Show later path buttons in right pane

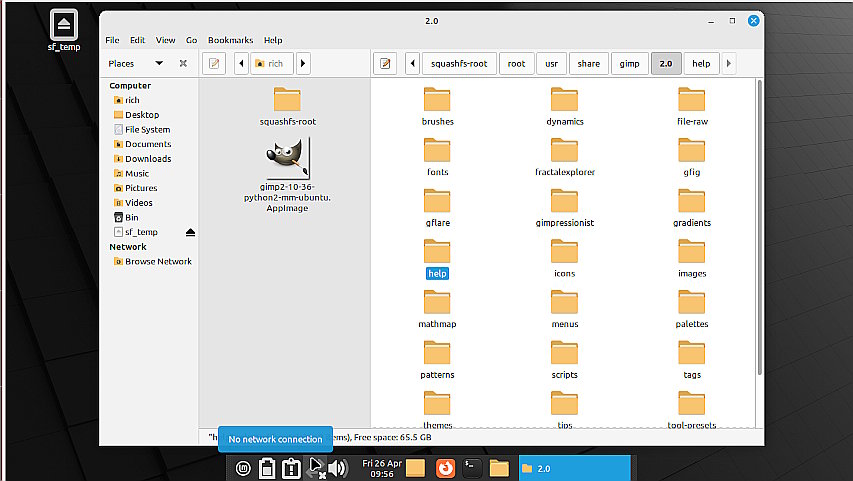tap(728, 64)
